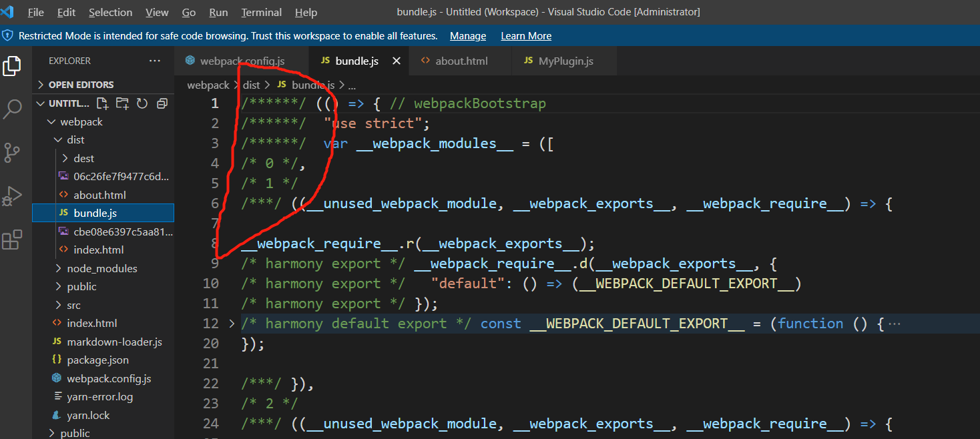Image resolution: width=980 pixels, height=439 pixels.
Task: Switch to the webpack.config.js tab
Action: (x=242, y=61)
